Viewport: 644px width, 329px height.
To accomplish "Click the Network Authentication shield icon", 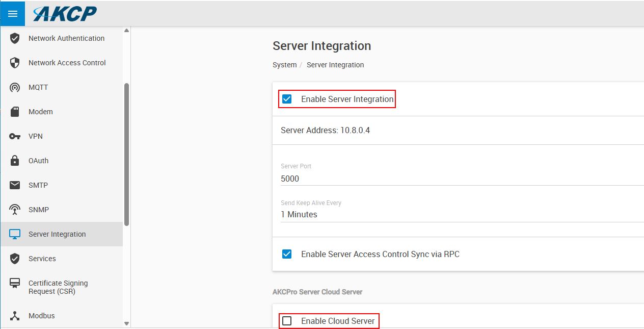I will [15, 38].
